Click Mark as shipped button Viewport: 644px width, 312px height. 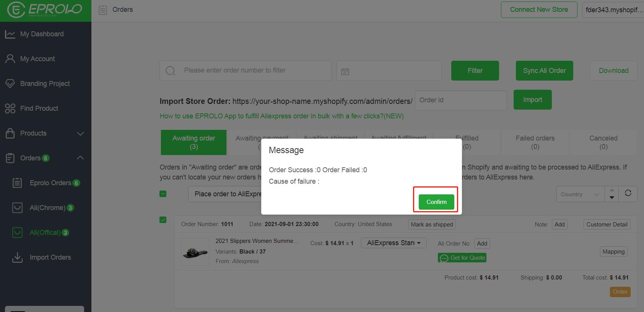pos(432,225)
